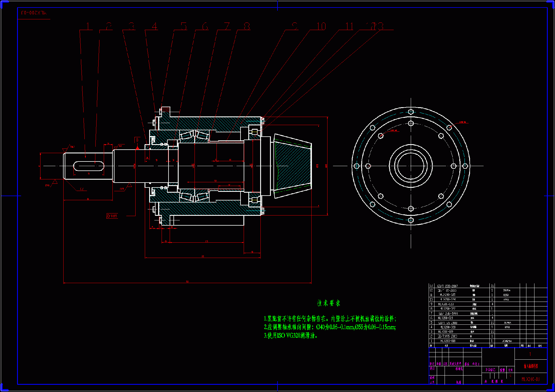This screenshot has height=392, width=555.
Task: Click the GB/T 283-2007 entry in parts list
Action: tap(447, 286)
